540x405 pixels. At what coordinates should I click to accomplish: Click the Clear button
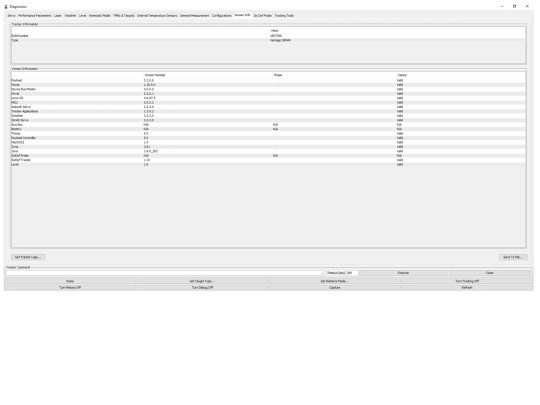490,273
